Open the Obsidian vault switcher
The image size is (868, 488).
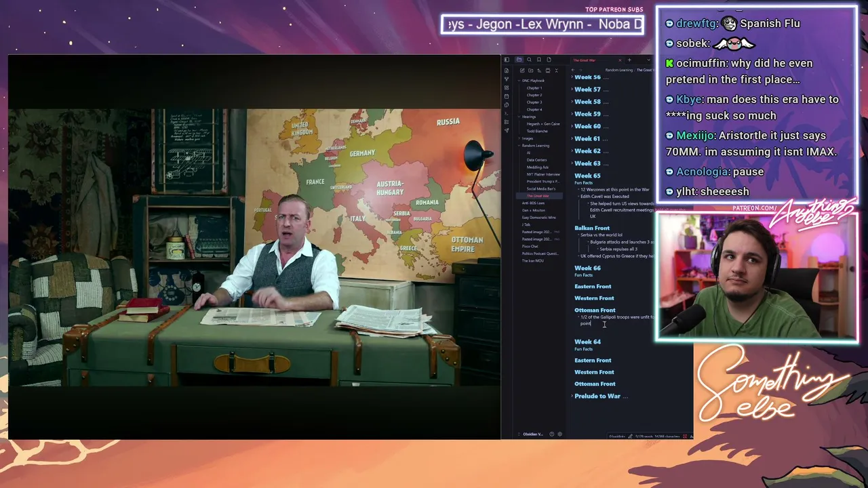pyautogui.click(x=531, y=434)
